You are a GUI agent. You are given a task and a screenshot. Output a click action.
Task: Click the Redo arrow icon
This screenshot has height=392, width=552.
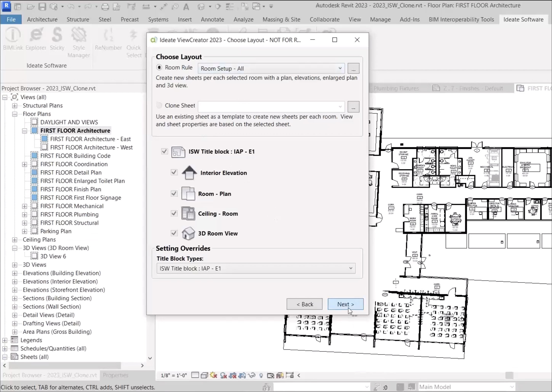[x=88, y=7]
